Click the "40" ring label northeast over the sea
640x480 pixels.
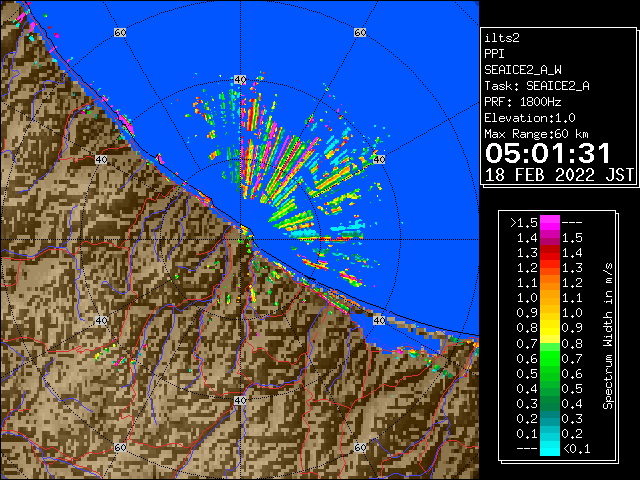(x=379, y=159)
